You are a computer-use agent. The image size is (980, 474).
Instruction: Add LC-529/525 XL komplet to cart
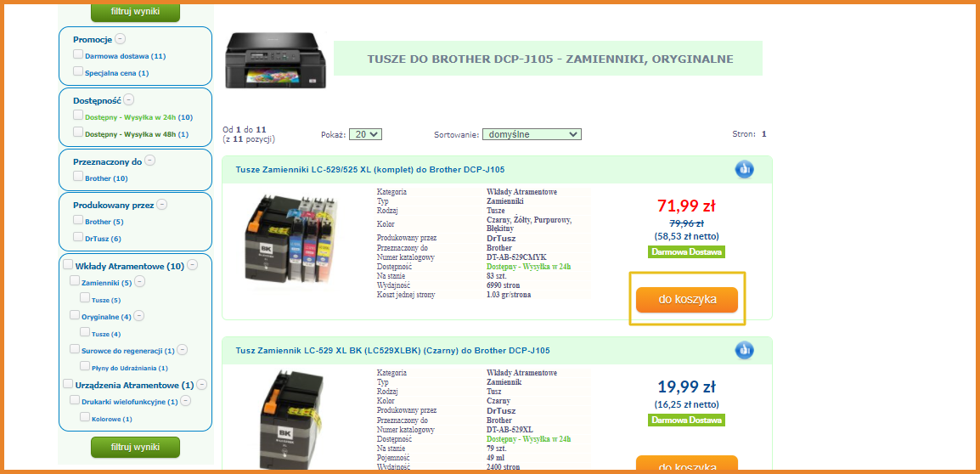(x=687, y=300)
